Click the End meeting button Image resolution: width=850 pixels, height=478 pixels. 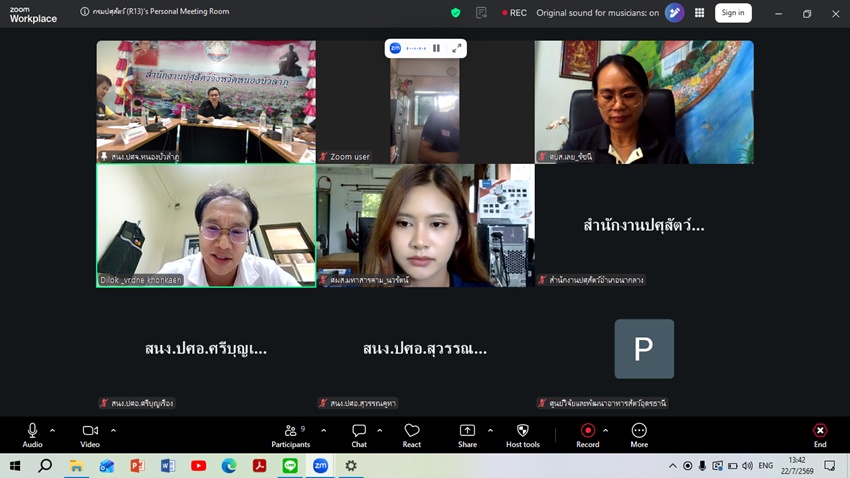click(x=820, y=436)
